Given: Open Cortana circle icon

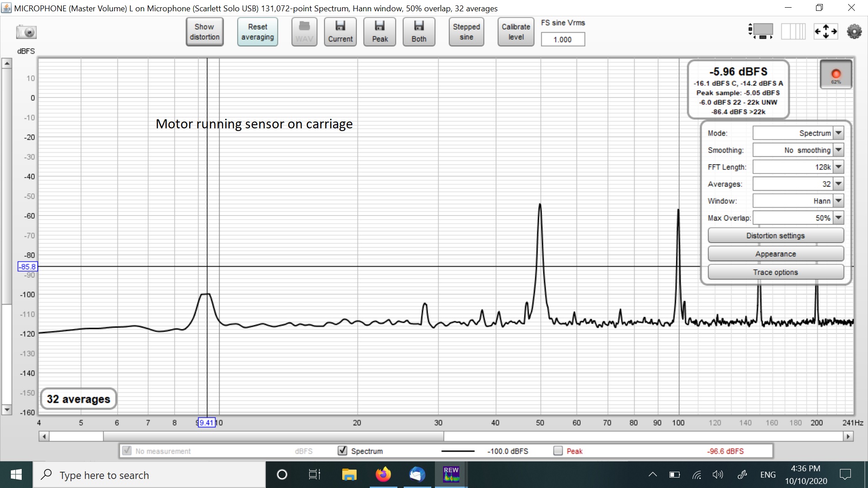Looking at the screenshot, I should click(282, 474).
